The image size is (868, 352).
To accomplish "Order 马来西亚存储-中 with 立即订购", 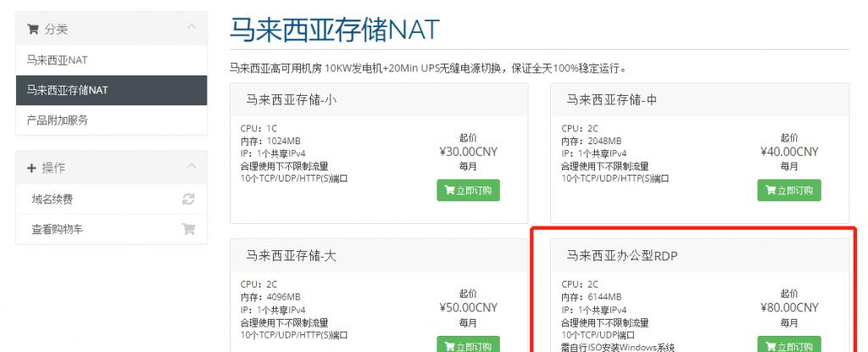I will [x=789, y=190].
